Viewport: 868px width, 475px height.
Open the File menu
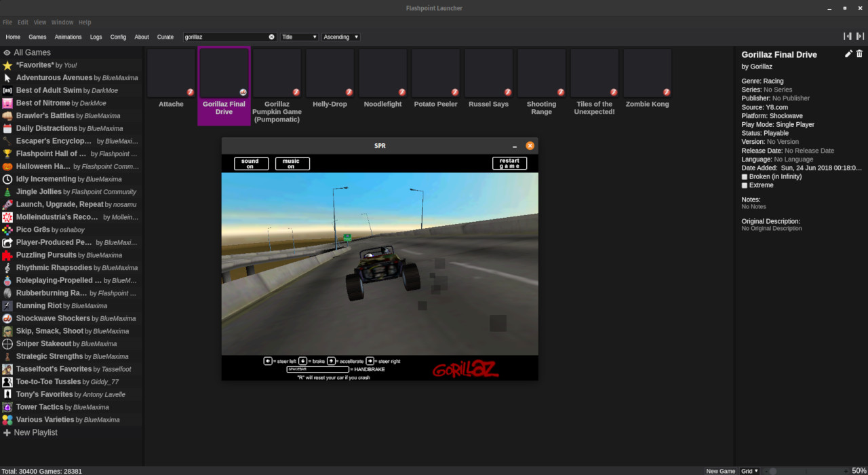(7, 22)
